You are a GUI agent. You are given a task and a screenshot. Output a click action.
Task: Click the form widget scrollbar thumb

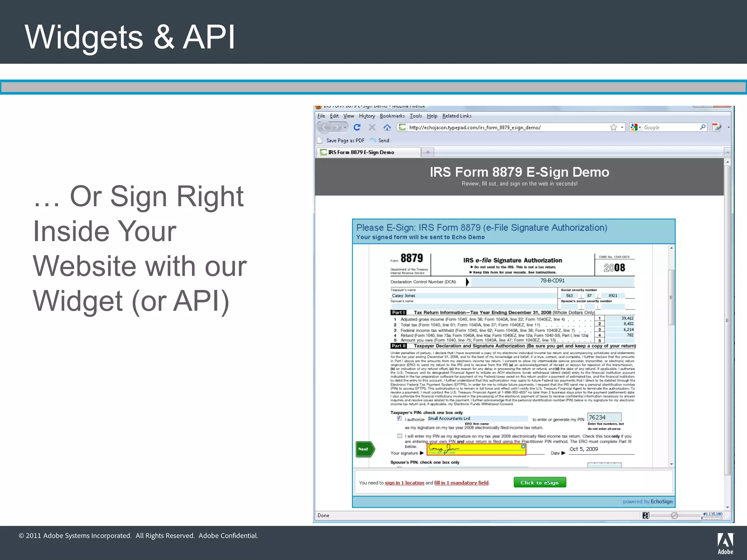pos(671,297)
